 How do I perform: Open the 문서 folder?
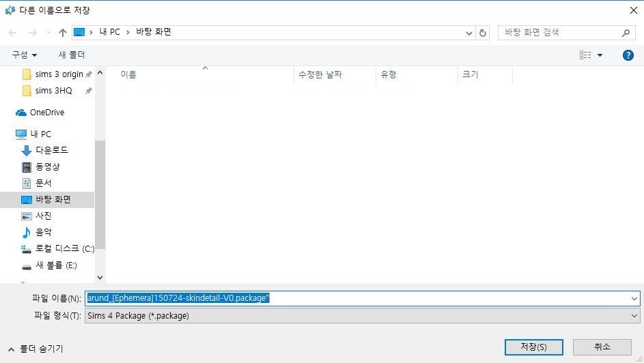(x=36, y=184)
